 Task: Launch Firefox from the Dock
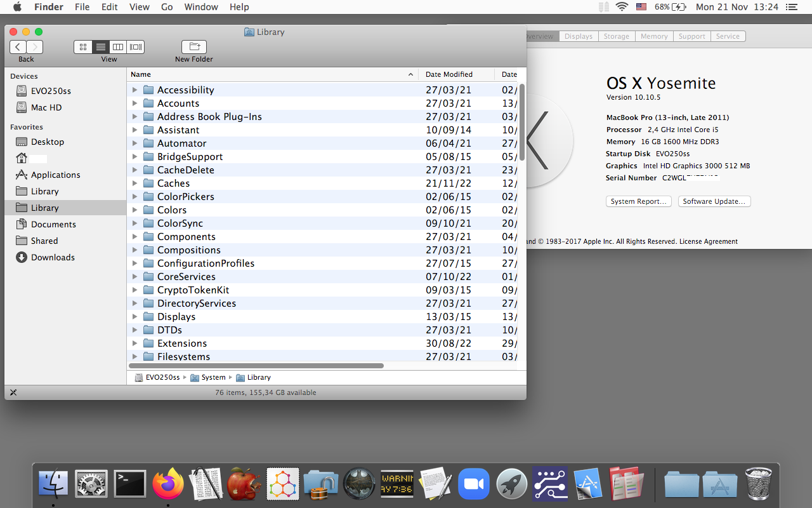click(168, 483)
